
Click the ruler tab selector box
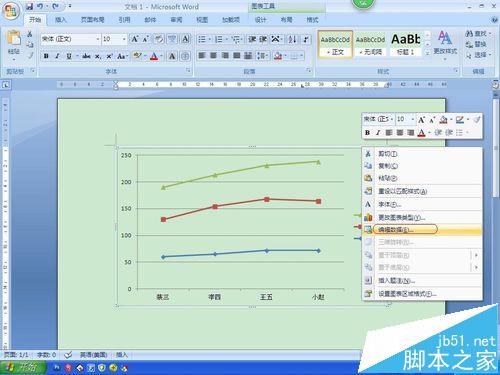(x=5, y=85)
